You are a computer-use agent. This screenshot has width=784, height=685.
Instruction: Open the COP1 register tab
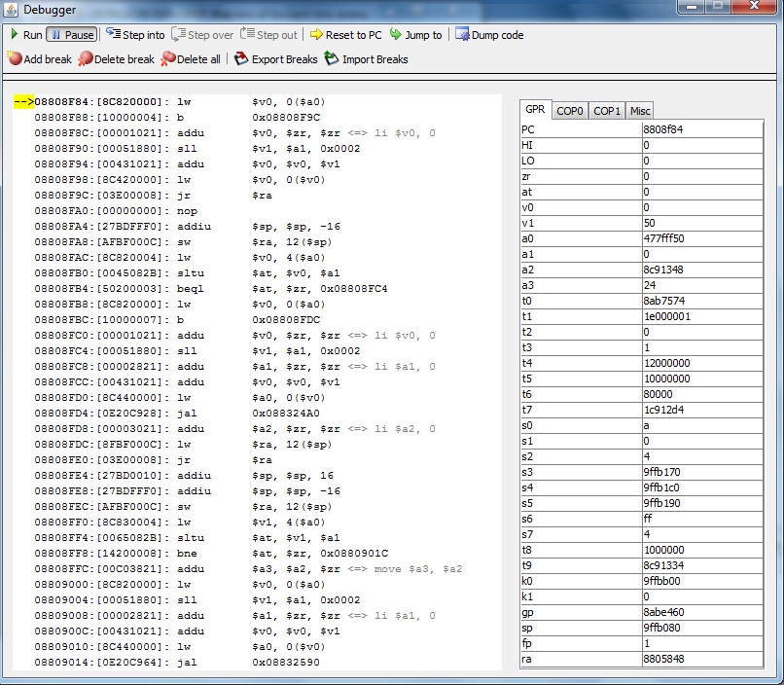(x=607, y=111)
